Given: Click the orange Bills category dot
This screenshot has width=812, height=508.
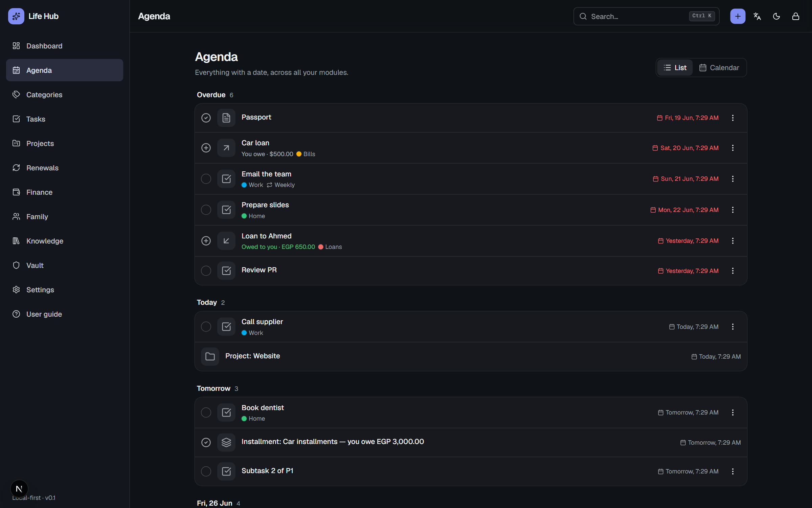Looking at the screenshot, I should click(x=299, y=154).
